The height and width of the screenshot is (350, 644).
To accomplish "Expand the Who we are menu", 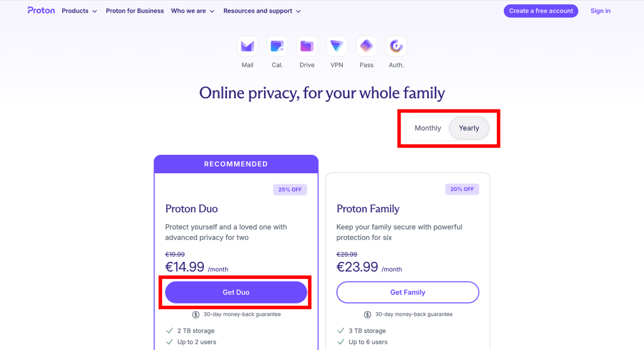I will [x=192, y=11].
